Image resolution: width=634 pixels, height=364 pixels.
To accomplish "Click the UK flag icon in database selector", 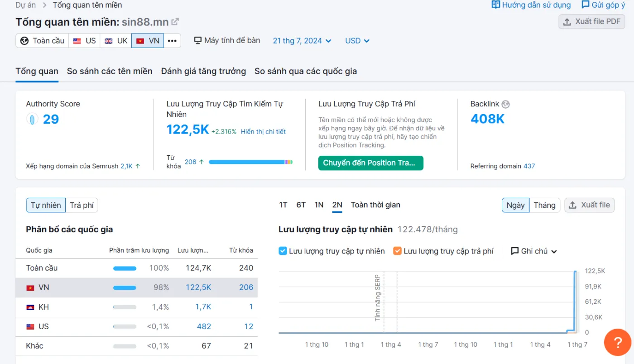I will tap(109, 41).
